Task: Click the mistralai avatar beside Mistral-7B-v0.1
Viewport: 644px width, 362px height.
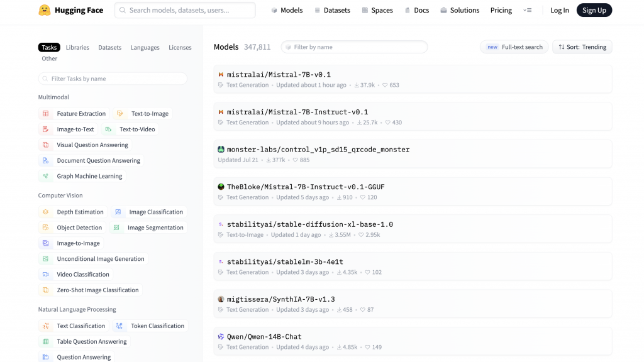Action: [221, 75]
